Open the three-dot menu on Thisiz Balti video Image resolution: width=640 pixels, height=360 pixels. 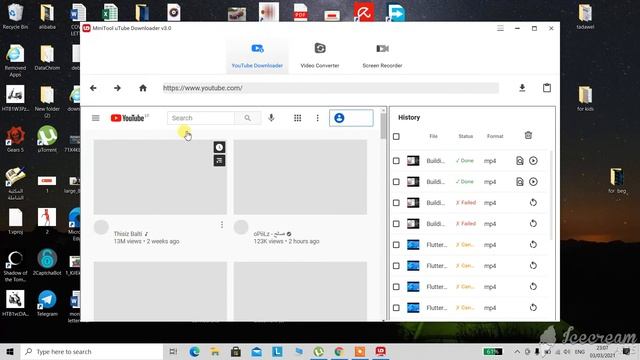click(222, 225)
